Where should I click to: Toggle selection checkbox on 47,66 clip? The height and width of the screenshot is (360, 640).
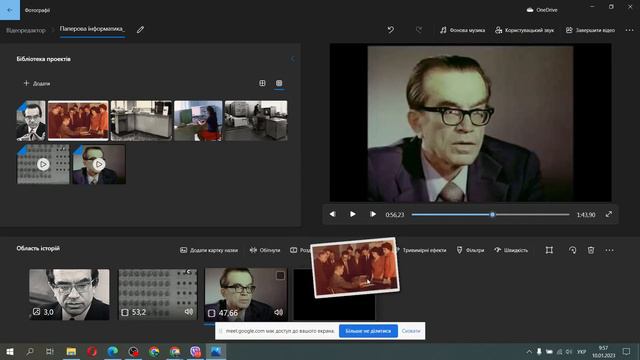click(280, 276)
